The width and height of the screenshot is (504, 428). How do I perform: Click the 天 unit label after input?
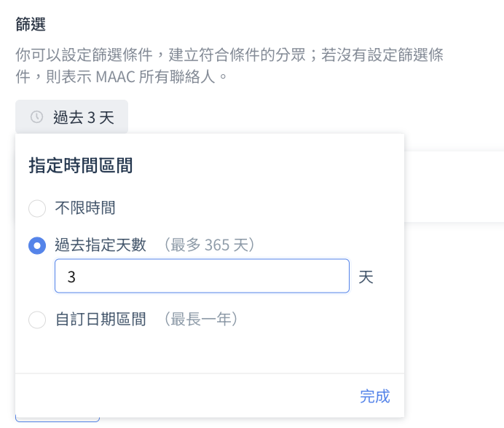366,277
